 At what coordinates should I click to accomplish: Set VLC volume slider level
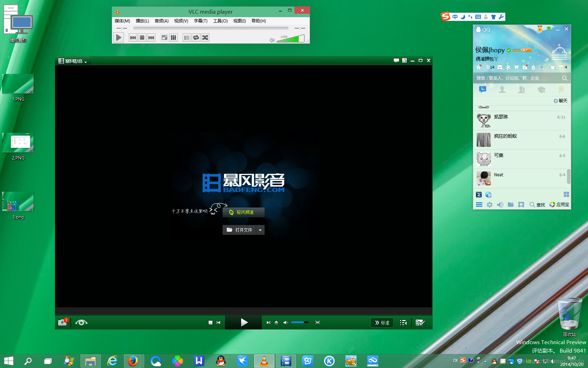pos(290,39)
